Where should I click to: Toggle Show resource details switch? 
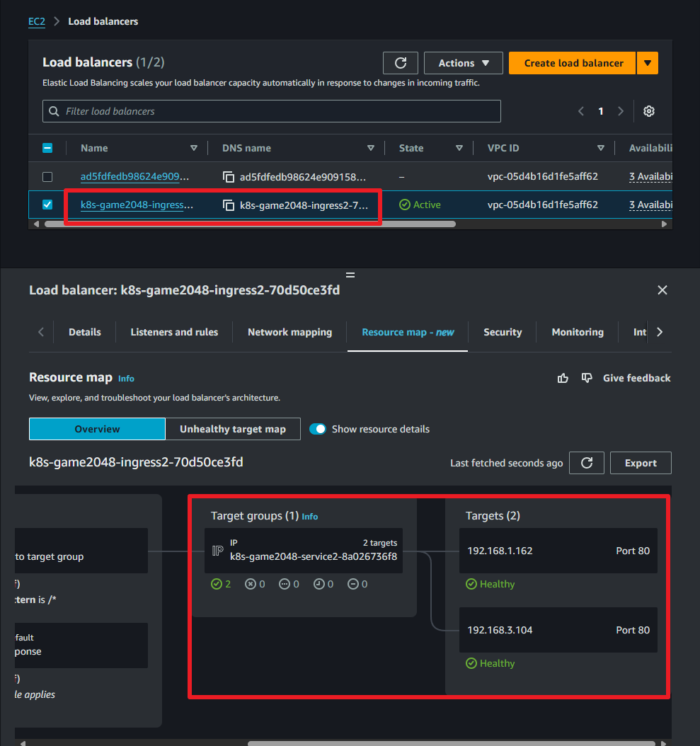(x=317, y=429)
